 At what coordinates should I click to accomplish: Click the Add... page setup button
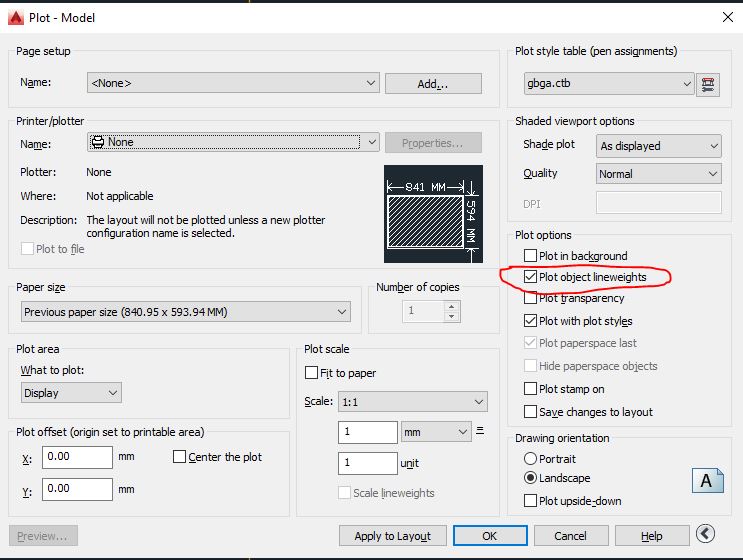pos(433,84)
